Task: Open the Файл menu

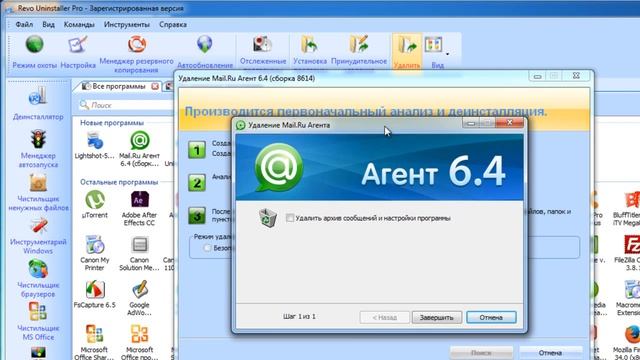Action: coord(24,24)
